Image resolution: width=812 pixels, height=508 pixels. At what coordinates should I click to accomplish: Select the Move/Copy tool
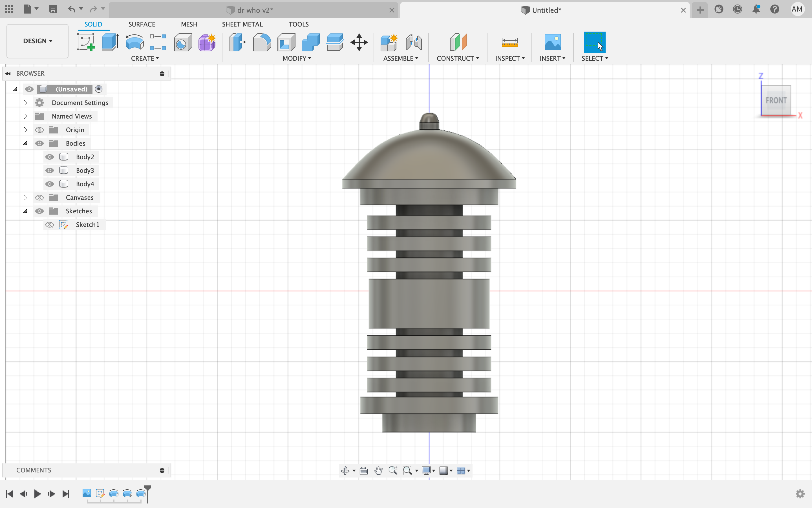point(359,42)
